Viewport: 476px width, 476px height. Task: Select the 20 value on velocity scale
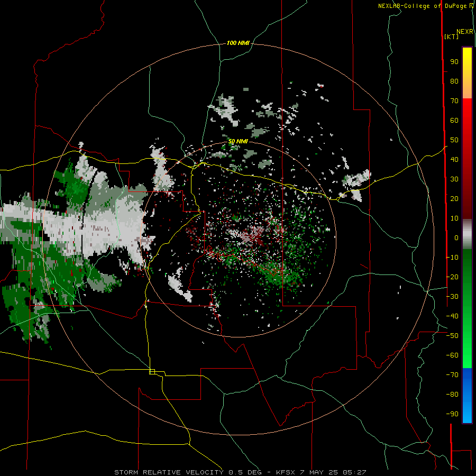[454, 199]
